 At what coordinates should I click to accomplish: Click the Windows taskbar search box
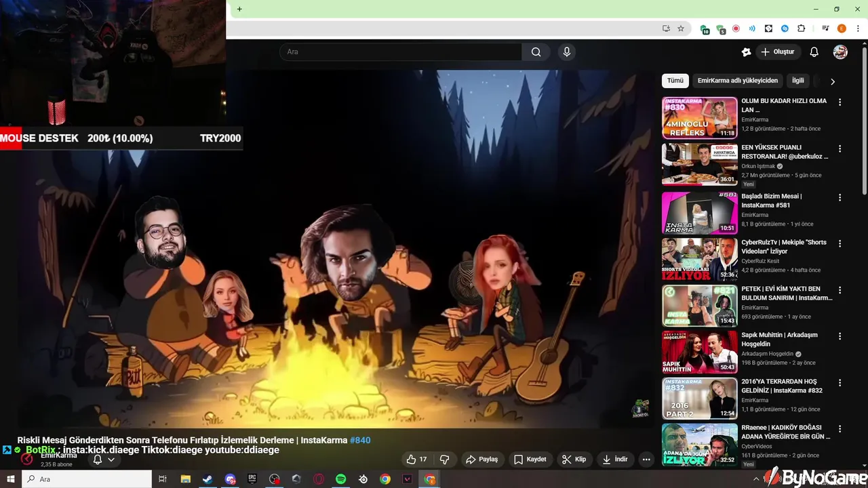(x=87, y=479)
